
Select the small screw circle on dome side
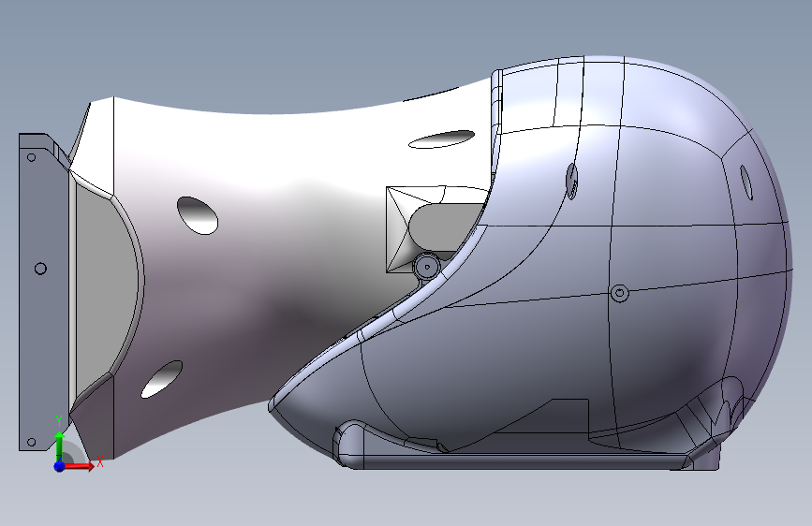(620, 293)
